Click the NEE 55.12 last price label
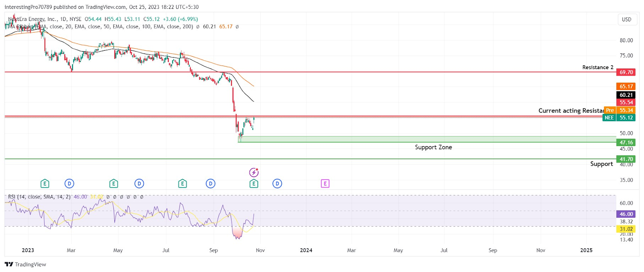 pos(619,117)
